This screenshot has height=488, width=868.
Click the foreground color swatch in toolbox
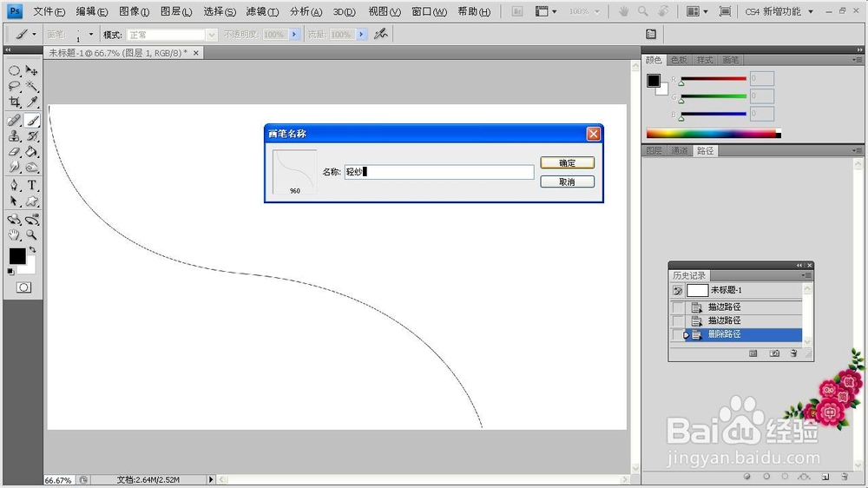point(16,256)
